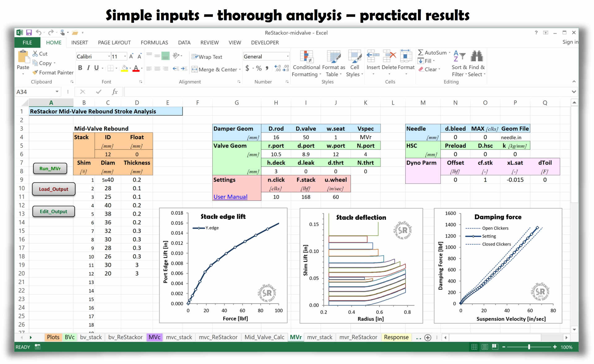Click the zoom slider in status bar
This screenshot has width=594, height=364.
tap(529, 347)
